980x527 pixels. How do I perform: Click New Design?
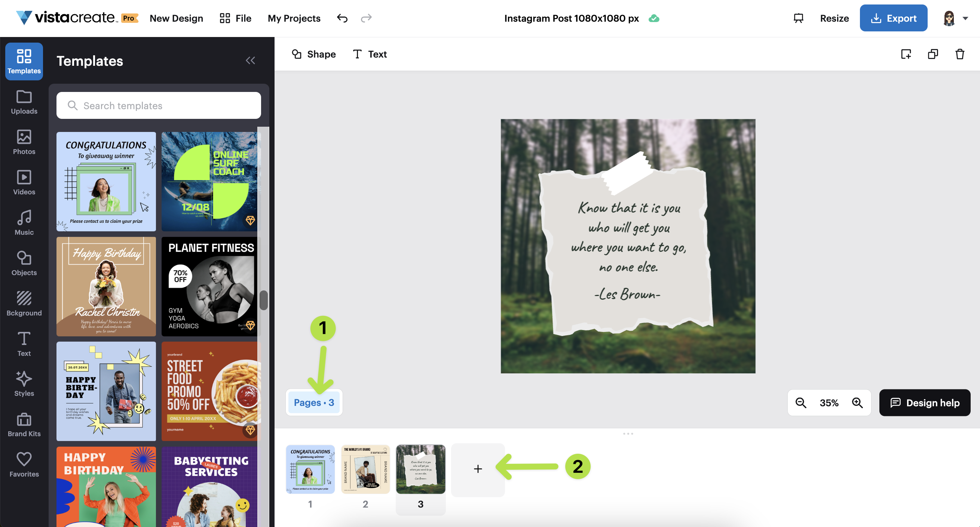[x=176, y=18]
